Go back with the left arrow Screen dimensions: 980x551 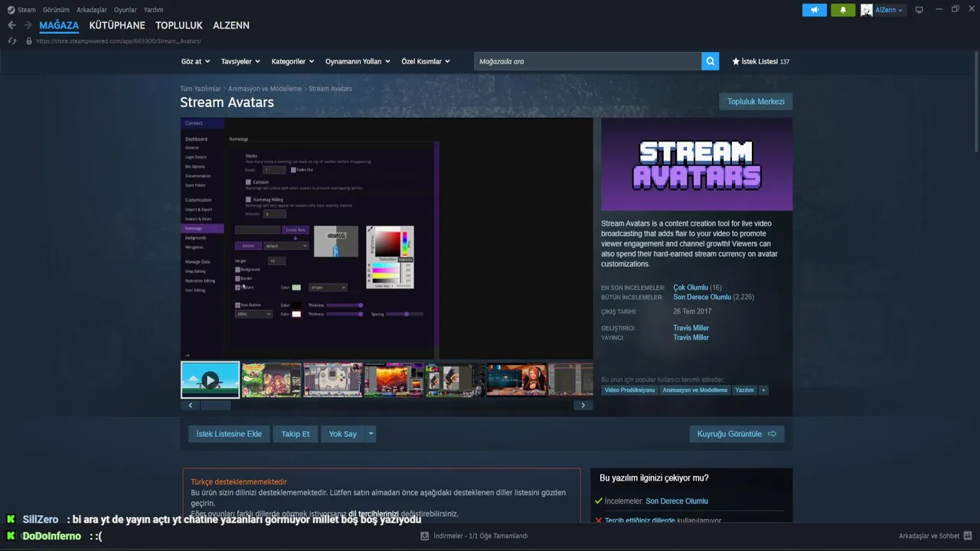11,25
